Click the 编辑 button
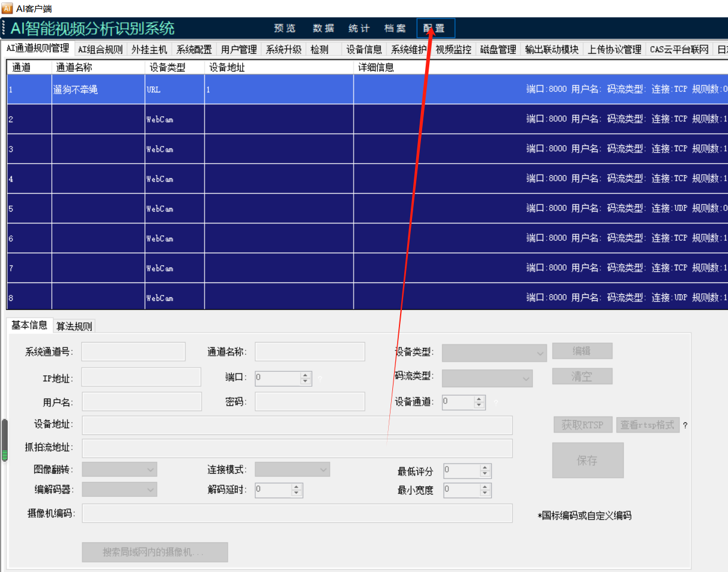728x572 pixels. coord(582,351)
